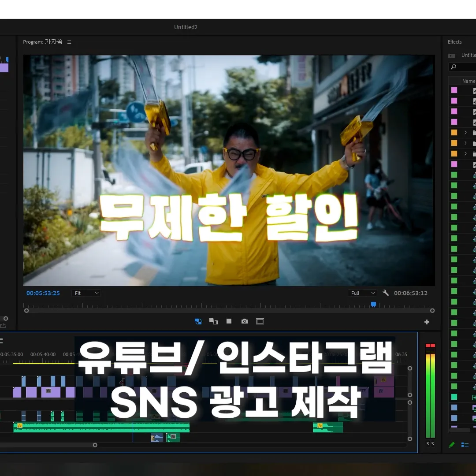Select the small blue audio clip below the playhead

point(156,438)
